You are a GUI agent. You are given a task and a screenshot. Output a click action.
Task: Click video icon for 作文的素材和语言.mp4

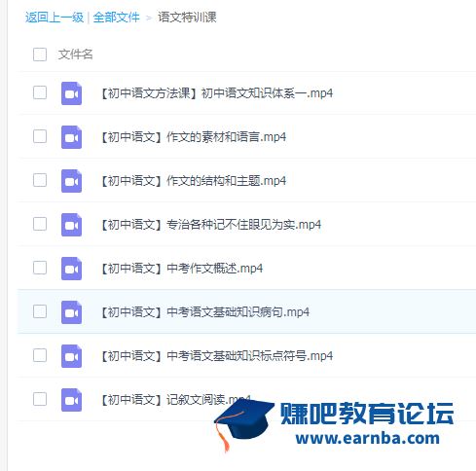coord(71,137)
